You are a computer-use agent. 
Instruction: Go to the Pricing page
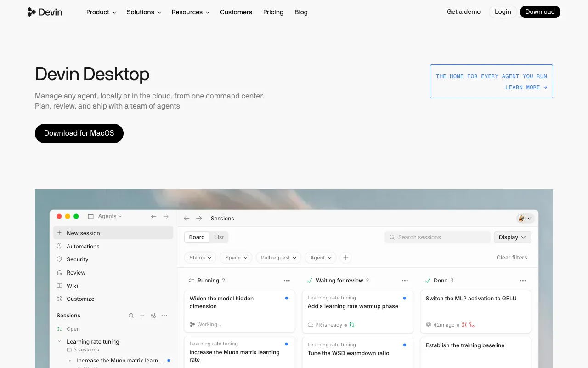tap(273, 12)
